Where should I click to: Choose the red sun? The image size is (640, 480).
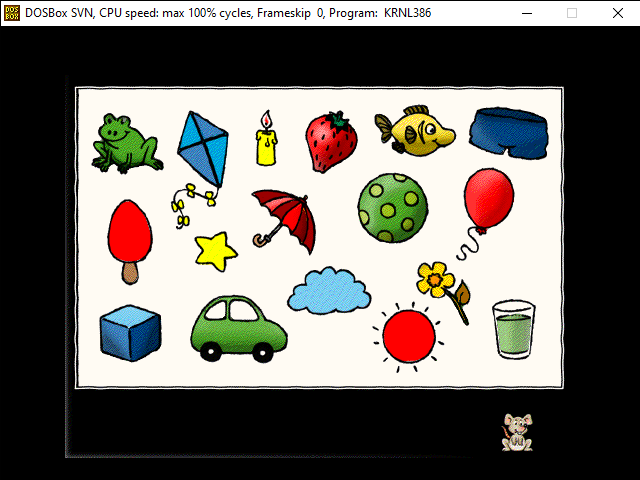pos(409,337)
